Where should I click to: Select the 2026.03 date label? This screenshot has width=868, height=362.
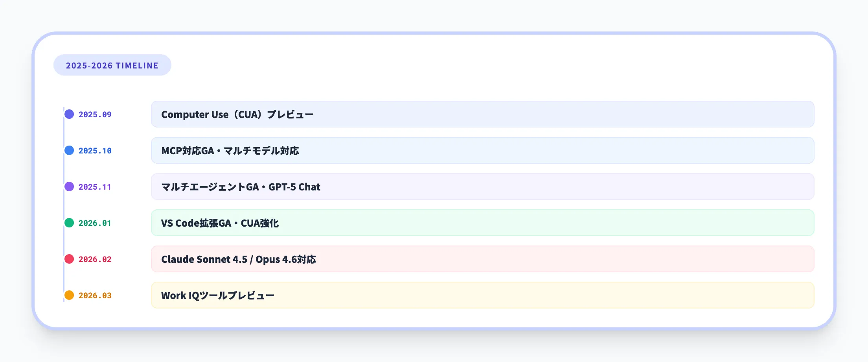click(95, 296)
